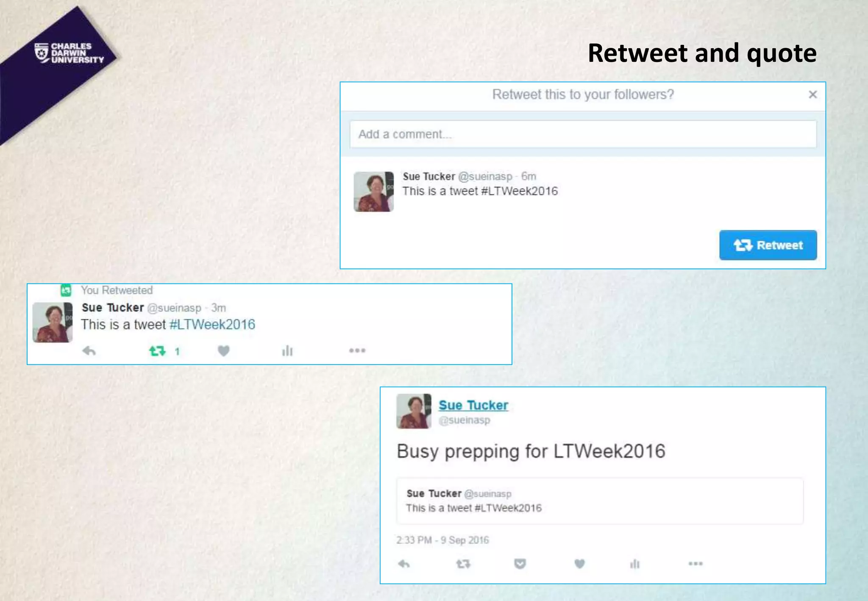Click the Pocket save icon under quoted tweet
The height and width of the screenshot is (601, 868).
[520, 564]
